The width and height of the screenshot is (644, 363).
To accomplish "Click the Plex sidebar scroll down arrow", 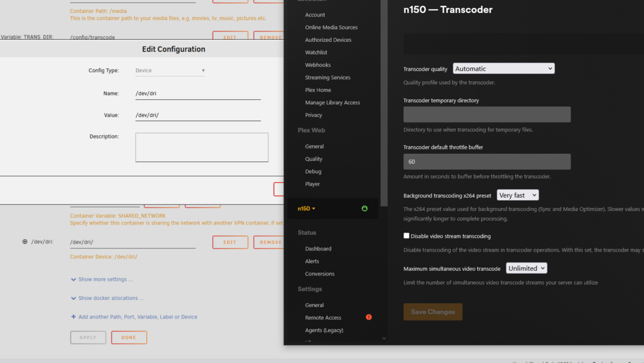I will click(x=384, y=339).
